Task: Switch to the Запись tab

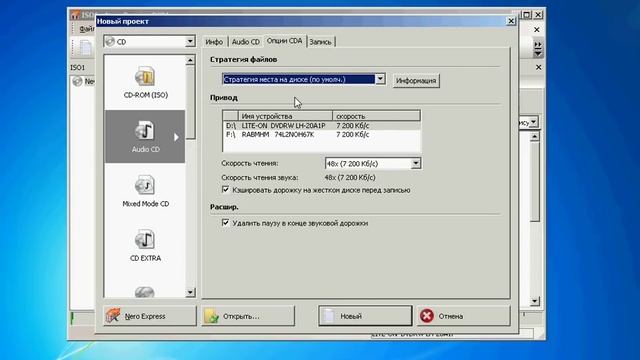Action: (x=320, y=42)
